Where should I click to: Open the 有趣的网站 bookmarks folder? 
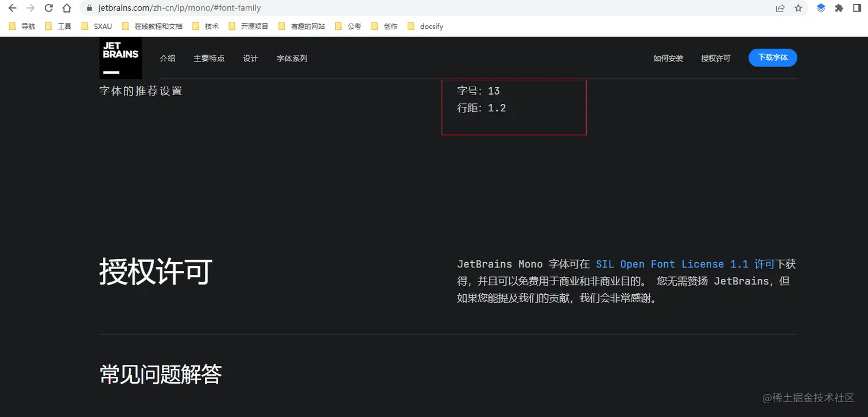coord(302,26)
